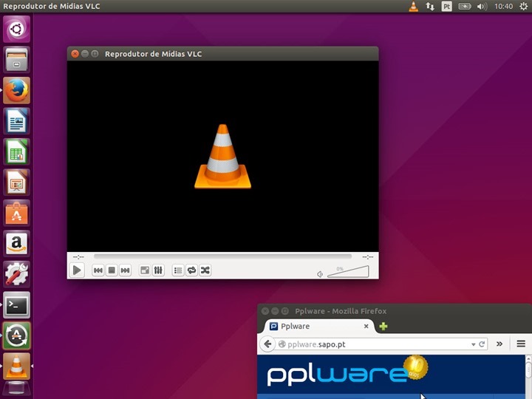Click the pplware logo on webpage
The height and width of the screenshot is (399, 532).
347,372
